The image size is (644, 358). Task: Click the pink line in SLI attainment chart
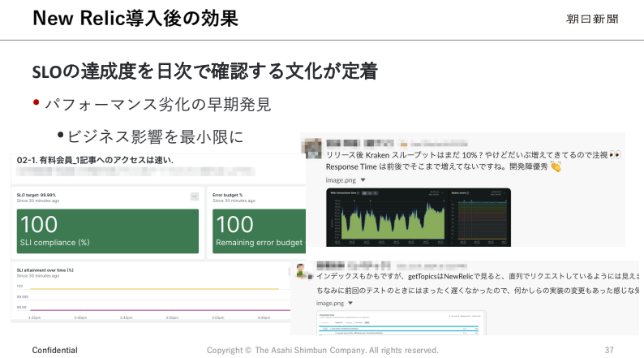160,310
